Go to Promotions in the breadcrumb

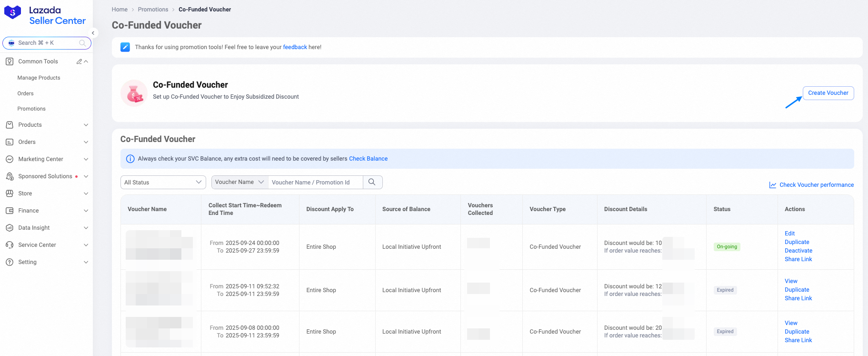(x=153, y=10)
